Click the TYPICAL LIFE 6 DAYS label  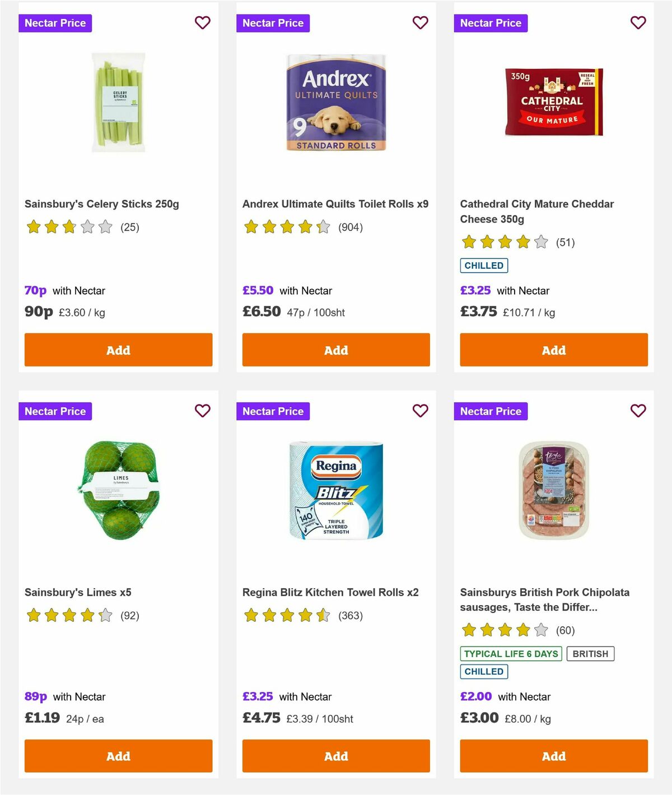(510, 653)
